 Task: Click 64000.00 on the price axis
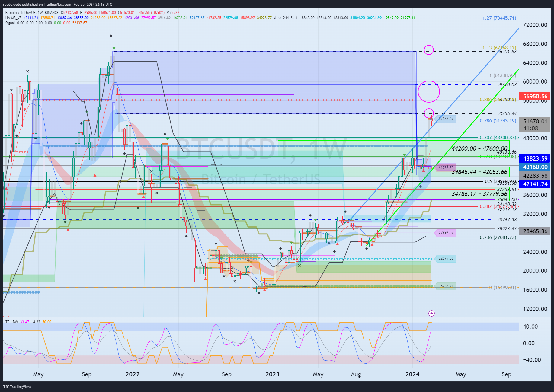click(535, 63)
